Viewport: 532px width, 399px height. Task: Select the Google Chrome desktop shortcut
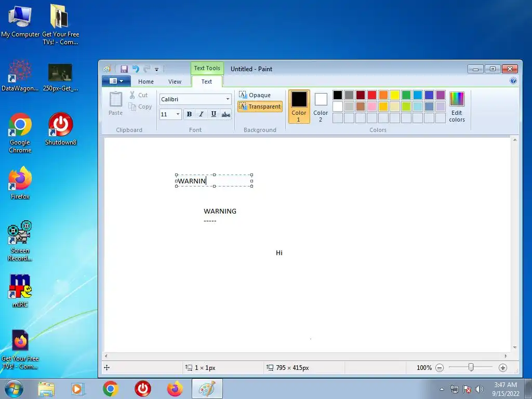[x=20, y=133]
